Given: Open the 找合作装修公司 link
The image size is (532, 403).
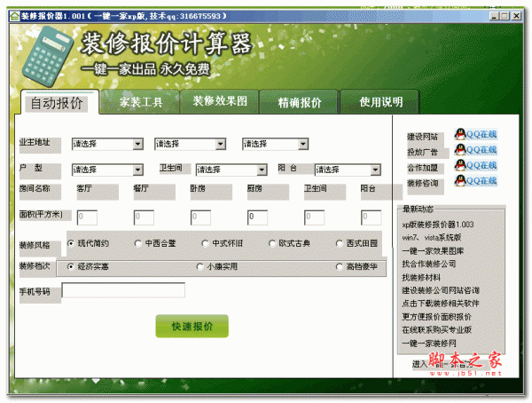Looking at the screenshot, I should click(429, 264).
